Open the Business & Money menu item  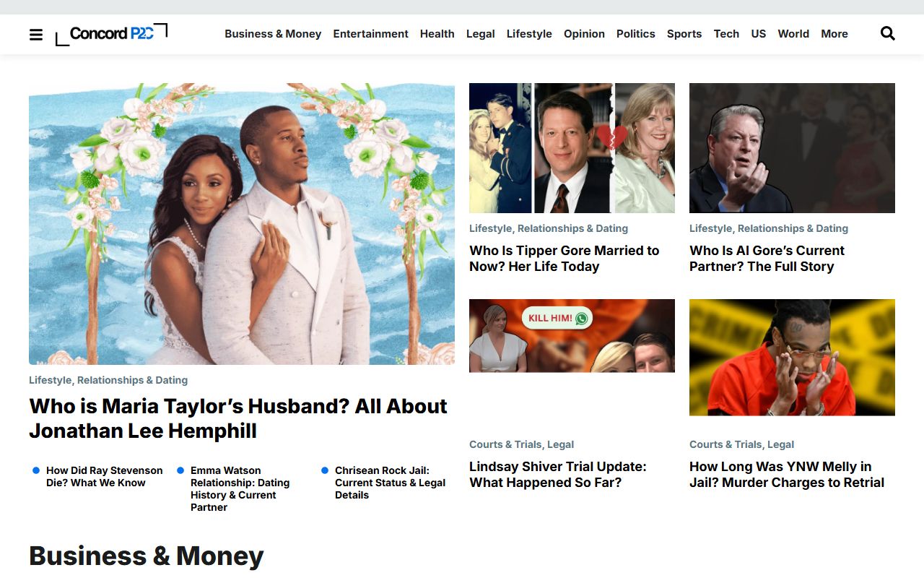pyautogui.click(x=273, y=34)
